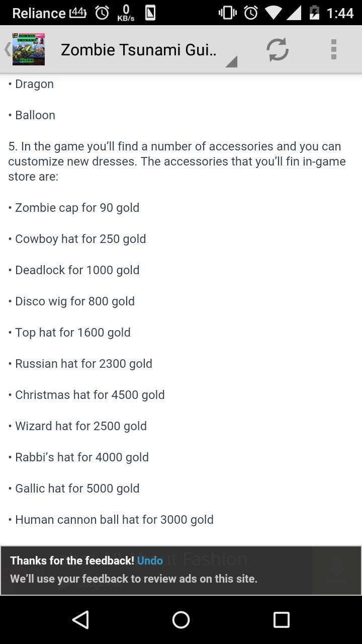Undo the submitted ad feedback
The image size is (362, 644).
pyautogui.click(x=149, y=560)
